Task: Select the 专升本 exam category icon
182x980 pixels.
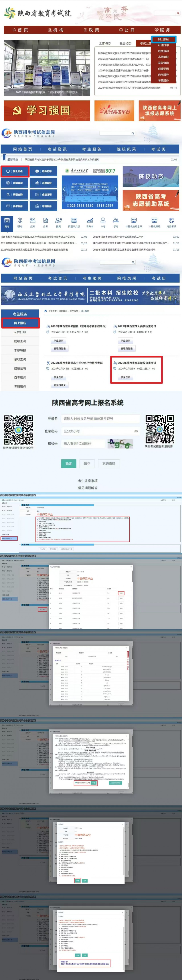Action: pos(90,223)
